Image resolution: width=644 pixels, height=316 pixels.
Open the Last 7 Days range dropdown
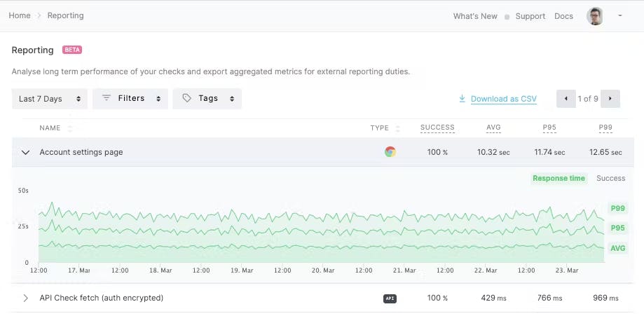coord(50,99)
